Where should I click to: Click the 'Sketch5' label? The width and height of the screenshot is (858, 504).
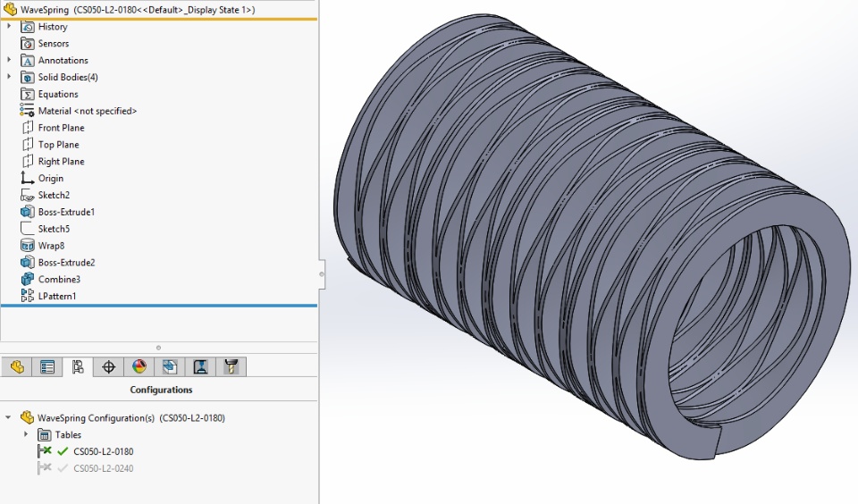coord(54,229)
